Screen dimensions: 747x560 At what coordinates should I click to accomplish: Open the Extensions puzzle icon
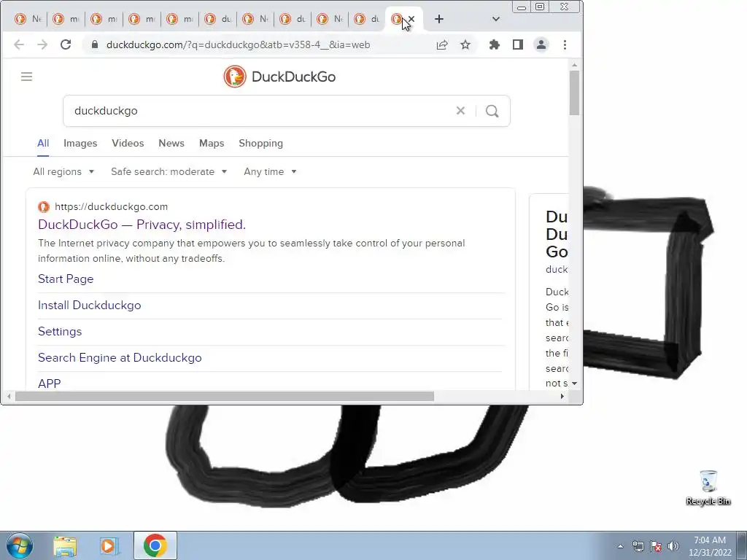tap(495, 44)
